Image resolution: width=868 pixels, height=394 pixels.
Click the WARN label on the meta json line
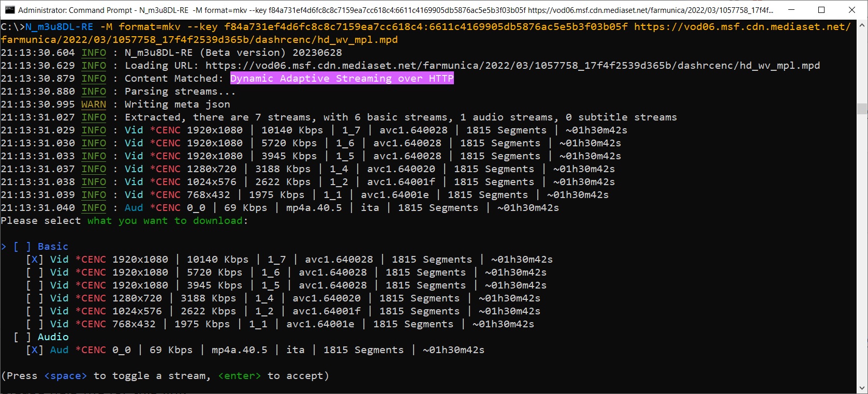tap(94, 104)
